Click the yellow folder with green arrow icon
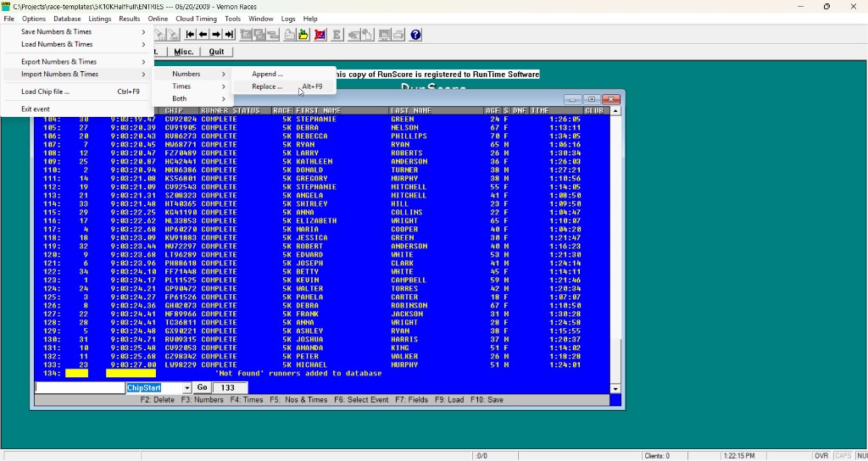 pyautogui.click(x=303, y=34)
